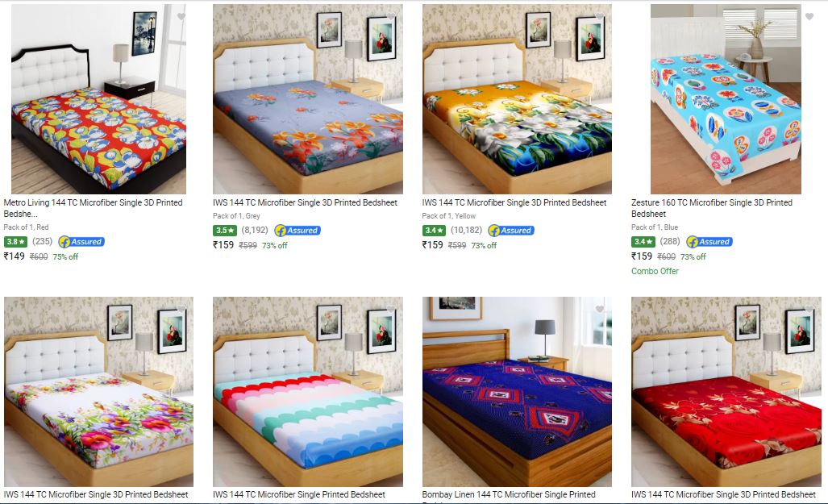
Task: Click heart icon on grey IWS bedsheet image
Action: click(391, 16)
